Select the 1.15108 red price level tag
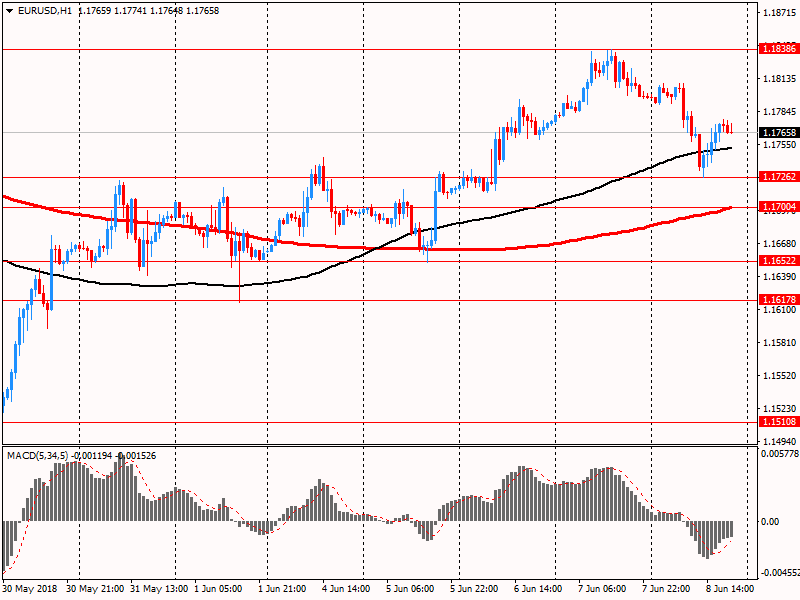The height and width of the screenshot is (600, 800). click(x=779, y=421)
